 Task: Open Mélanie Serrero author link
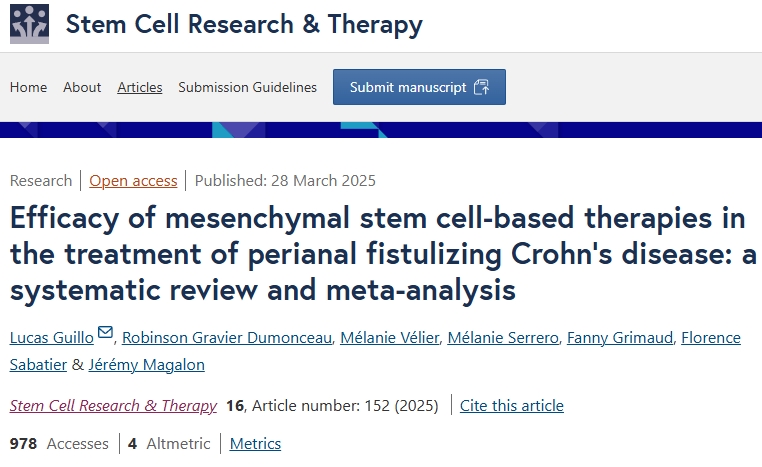(503, 337)
